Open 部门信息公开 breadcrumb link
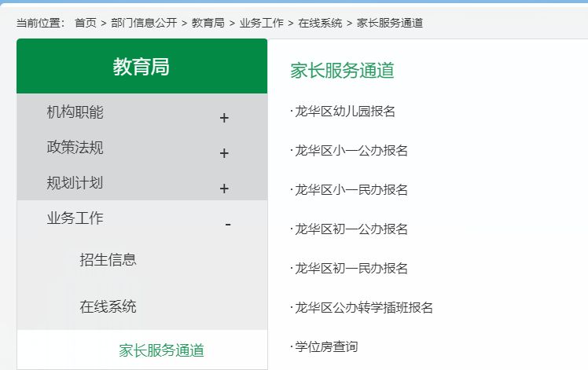588x370 pixels. pyautogui.click(x=144, y=23)
